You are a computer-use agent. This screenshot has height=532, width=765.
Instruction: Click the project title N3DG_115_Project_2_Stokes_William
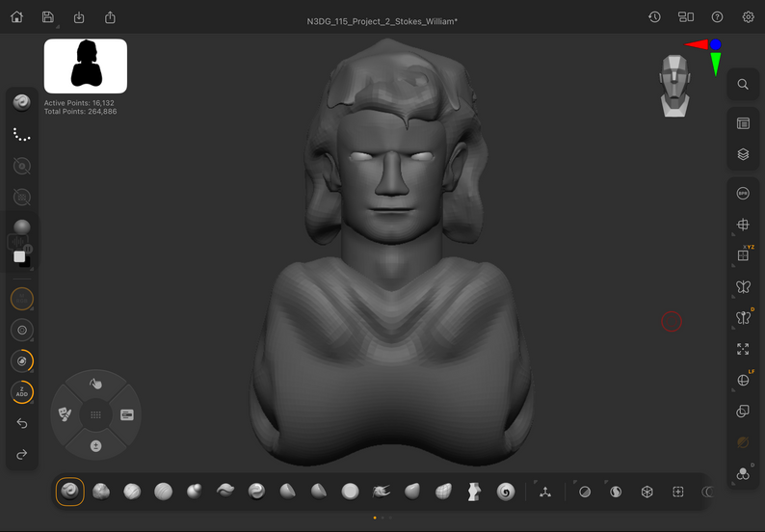tap(382, 21)
